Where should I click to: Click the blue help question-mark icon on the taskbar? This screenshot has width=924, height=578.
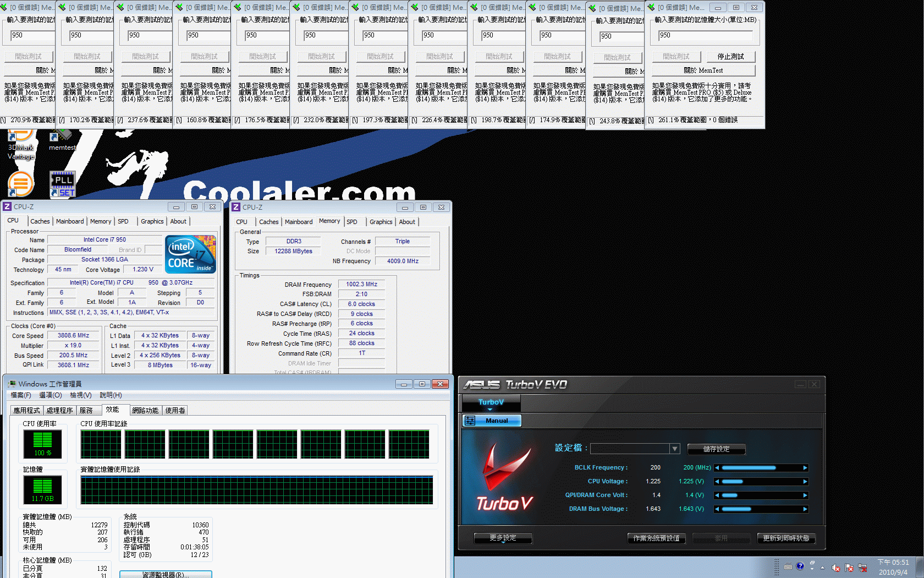(800, 566)
